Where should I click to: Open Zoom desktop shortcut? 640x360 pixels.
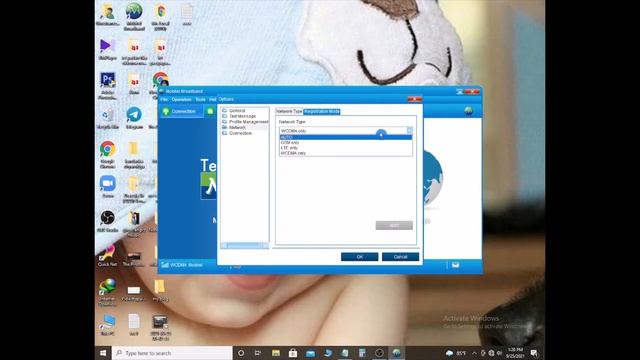(x=108, y=187)
